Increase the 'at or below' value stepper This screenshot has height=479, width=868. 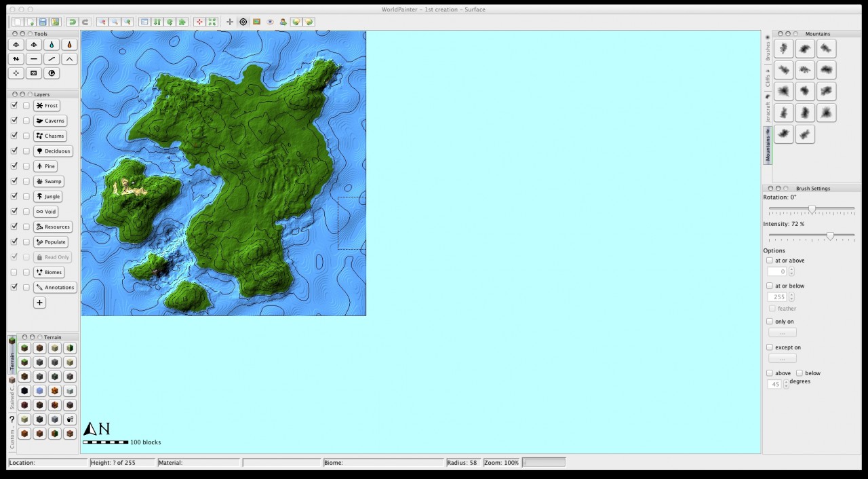790,294
